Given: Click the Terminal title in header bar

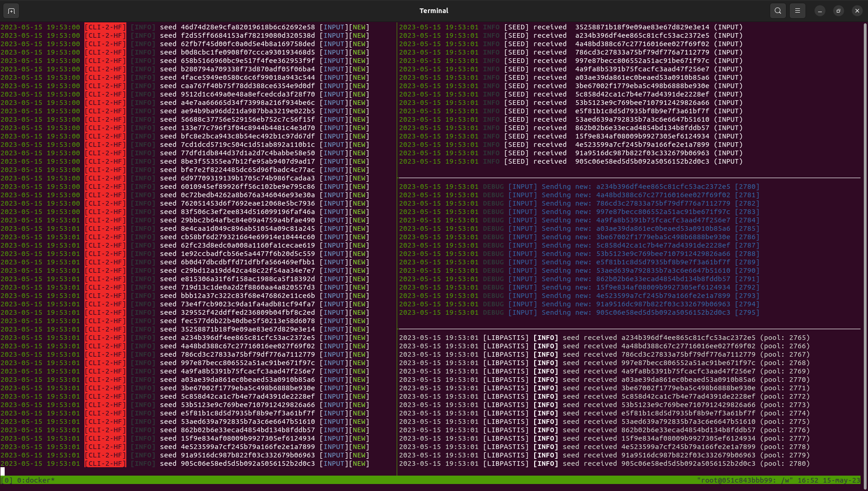Looking at the screenshot, I should pos(434,11).
